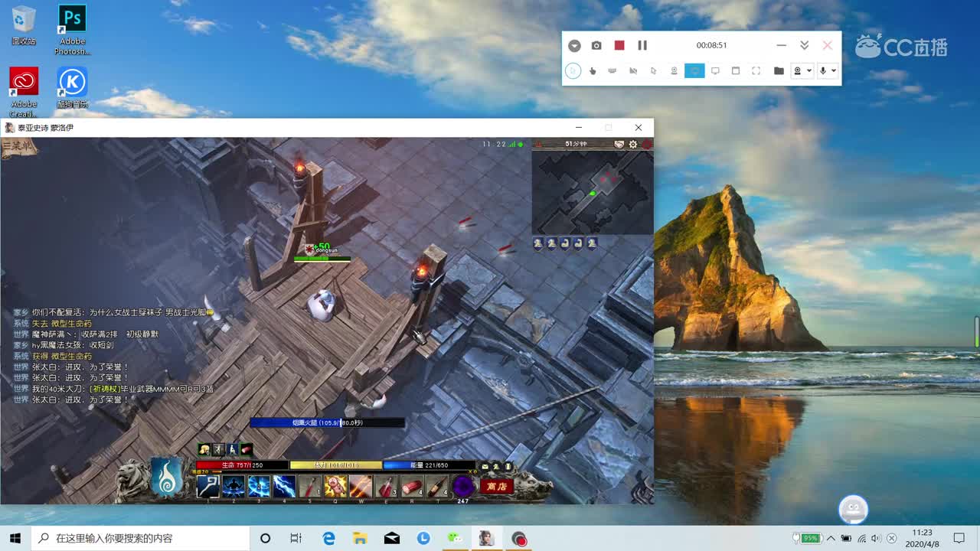Use the ham item in slot R
The width and height of the screenshot is (980, 551).
[412, 486]
